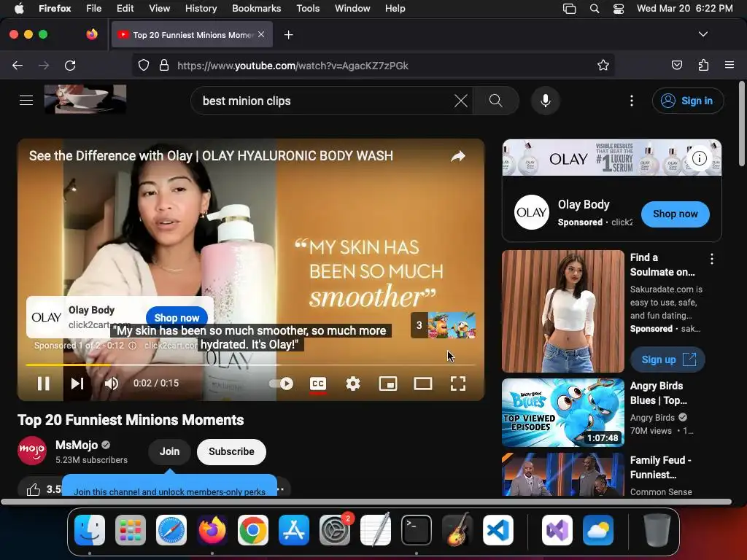The height and width of the screenshot is (560, 747).
Task: Click the Sign in button
Action: 688,101
